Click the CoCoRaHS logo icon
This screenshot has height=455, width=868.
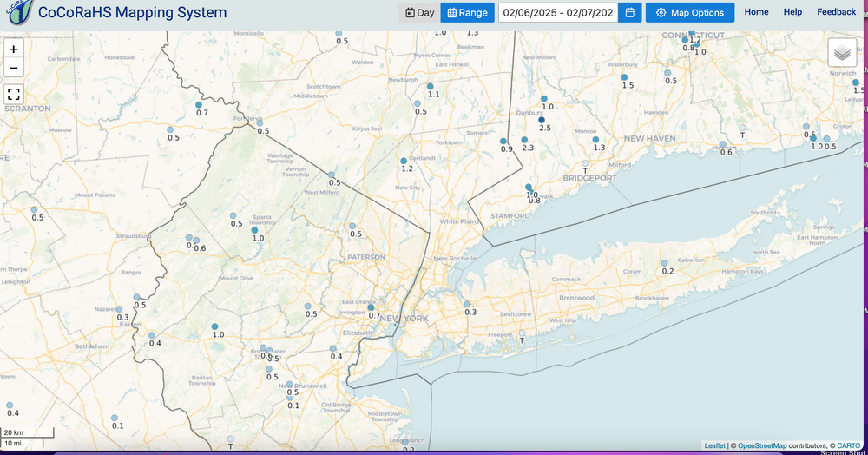20,11
